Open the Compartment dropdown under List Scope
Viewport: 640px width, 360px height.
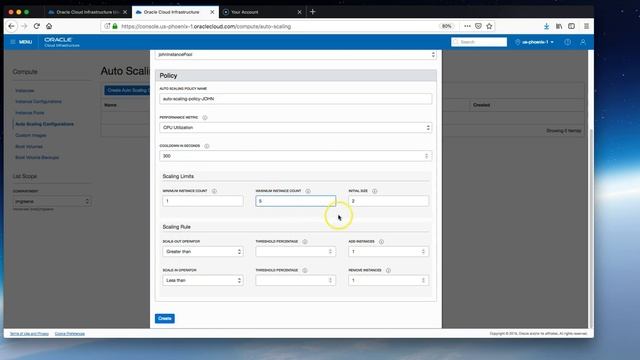52,202
